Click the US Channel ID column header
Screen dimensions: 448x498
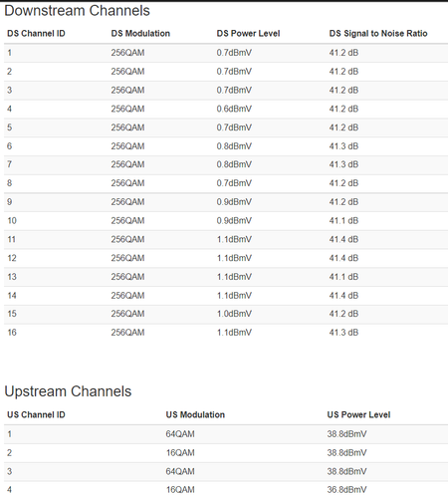(36, 414)
